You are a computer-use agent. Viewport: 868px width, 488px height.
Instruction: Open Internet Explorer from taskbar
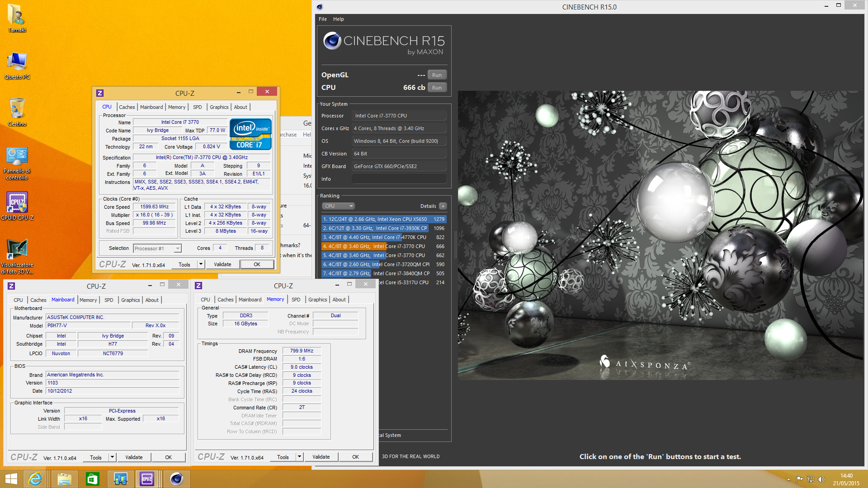tap(35, 479)
